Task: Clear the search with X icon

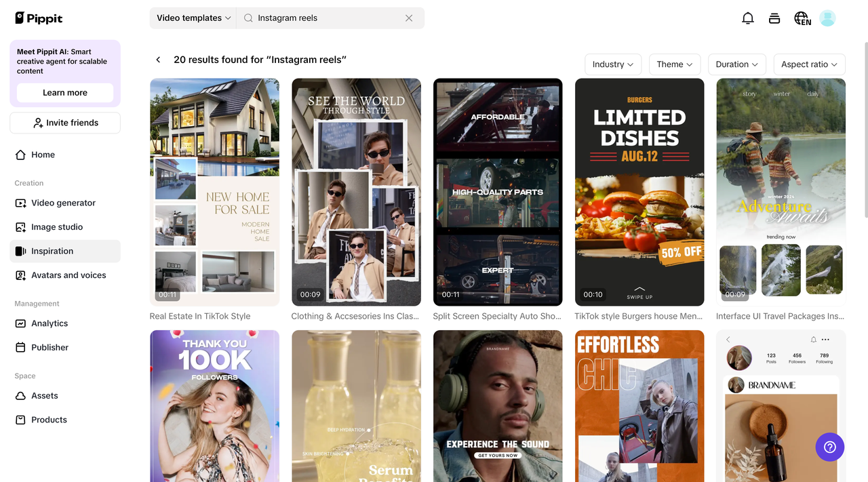Action: point(409,18)
